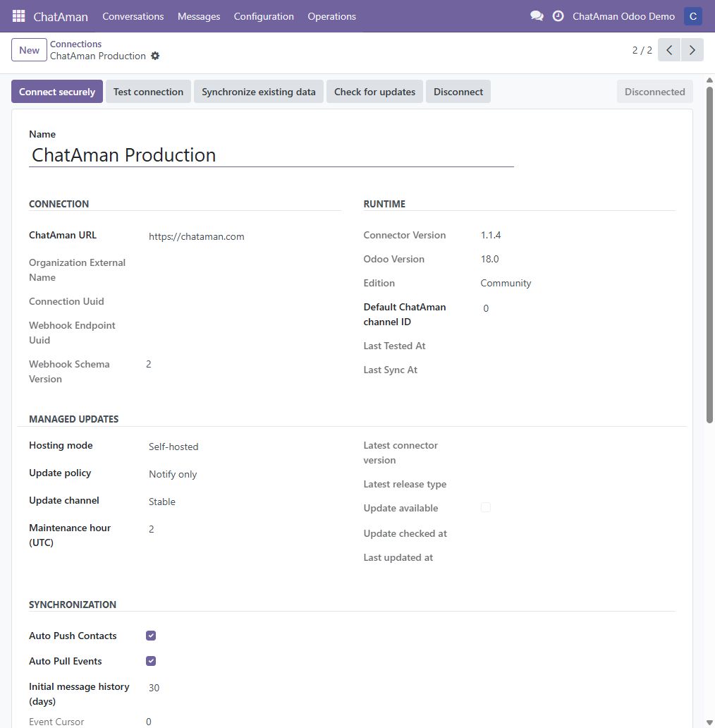Click the Update checked at label
Screen dimensions: 715x728
[x=405, y=533]
